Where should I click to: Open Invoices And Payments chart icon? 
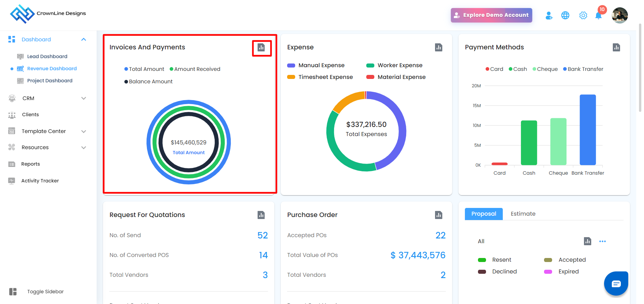(261, 47)
